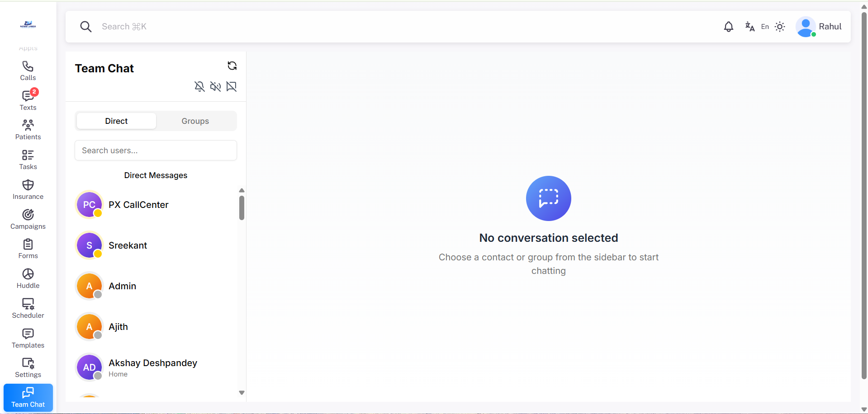Open notifications via the bell icon

point(728,27)
